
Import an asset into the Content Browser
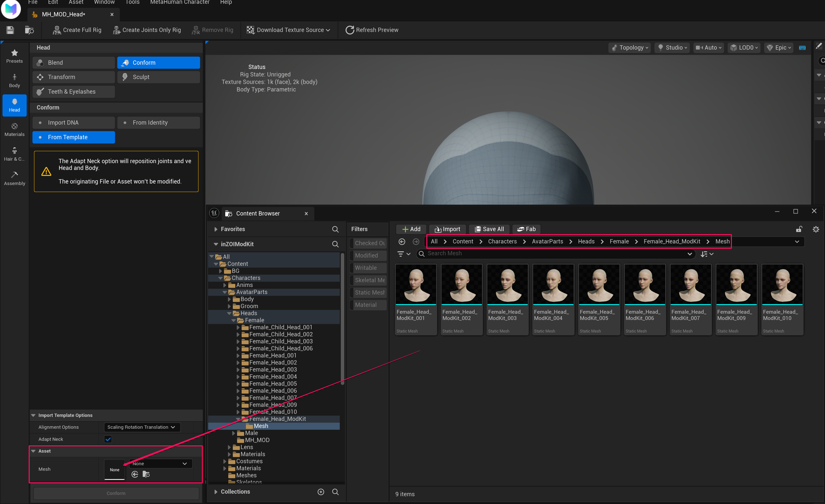[447, 229]
